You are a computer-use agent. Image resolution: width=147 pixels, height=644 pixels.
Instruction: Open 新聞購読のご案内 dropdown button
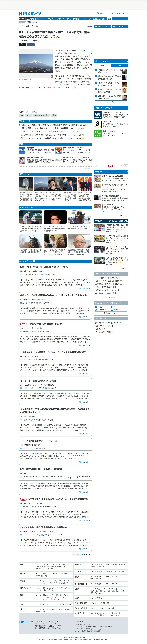[x=102, y=27]
